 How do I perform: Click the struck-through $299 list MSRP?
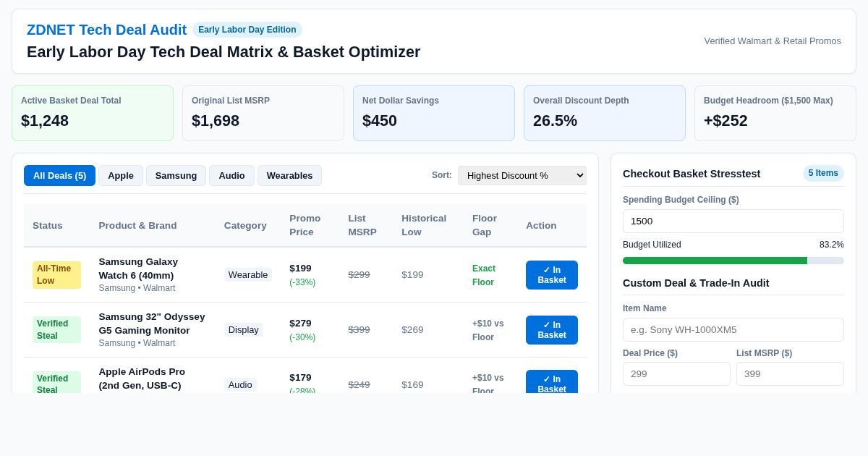pos(359,275)
